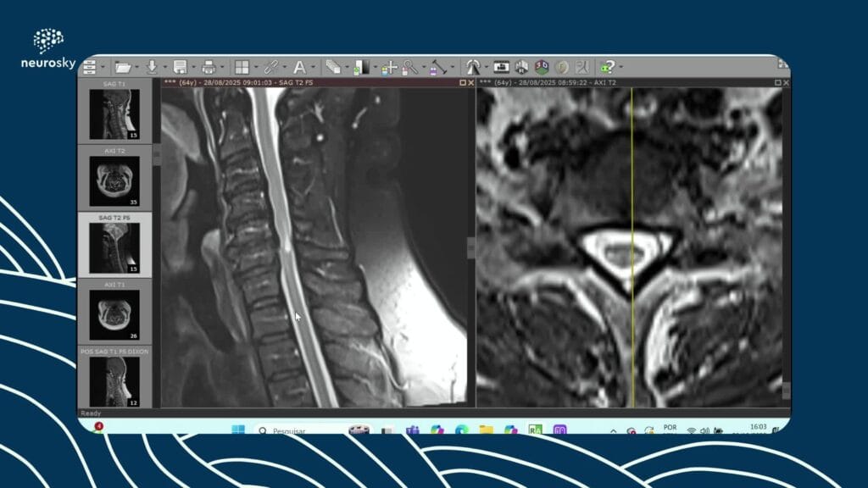
Task: Expand the help question mark dropdown
Action: [x=620, y=67]
